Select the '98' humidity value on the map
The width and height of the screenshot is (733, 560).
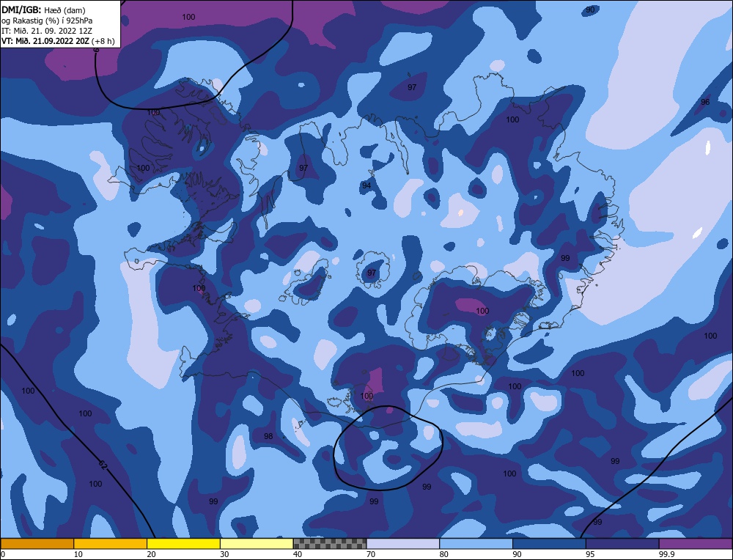point(268,436)
